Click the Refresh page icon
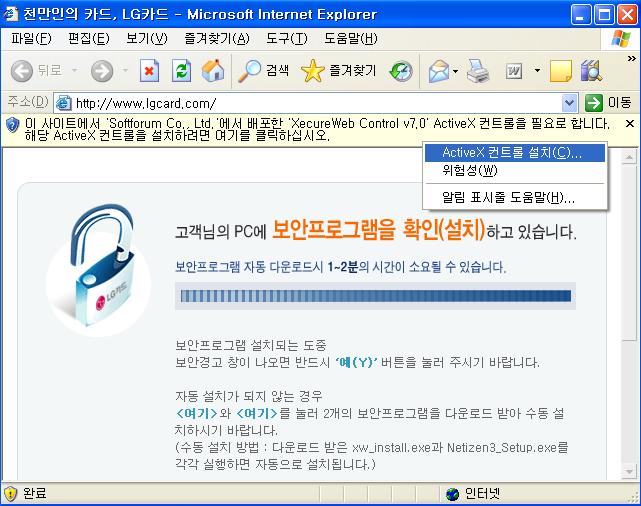Viewport: 641px width, 506px height. (x=181, y=71)
